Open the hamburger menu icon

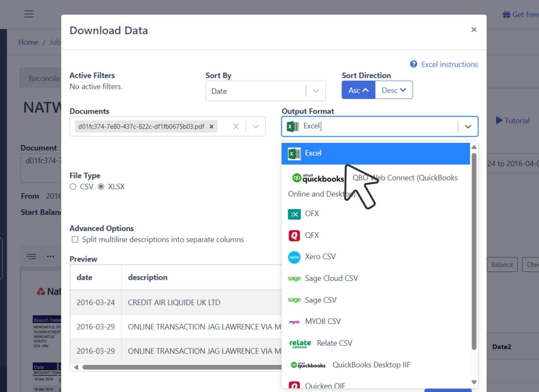(x=29, y=14)
